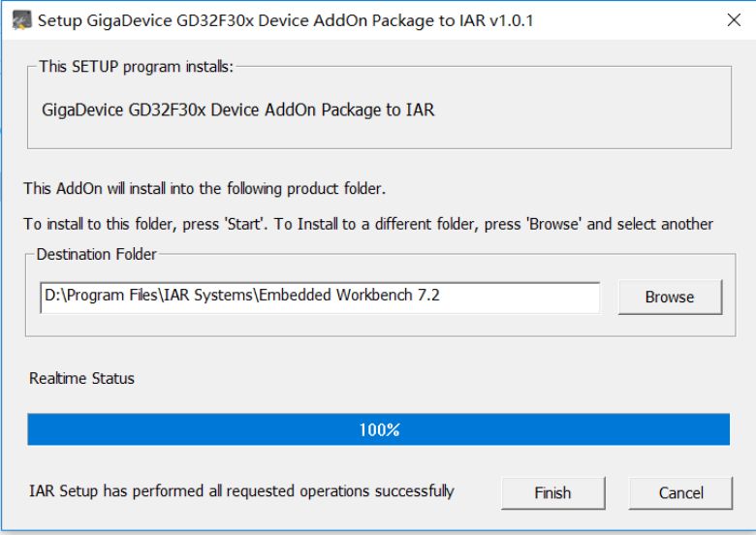Select the 'This SETUP program installs:' group label
This screenshot has width=756, height=535.
coord(136,66)
